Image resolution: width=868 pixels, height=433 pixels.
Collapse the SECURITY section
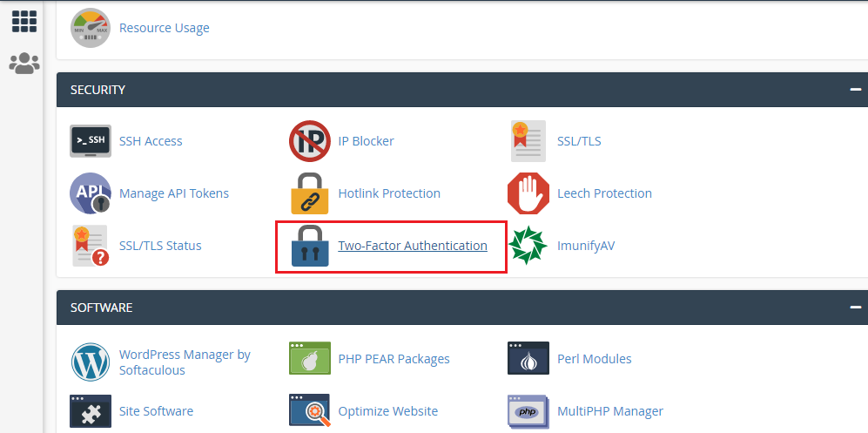pyautogui.click(x=856, y=89)
